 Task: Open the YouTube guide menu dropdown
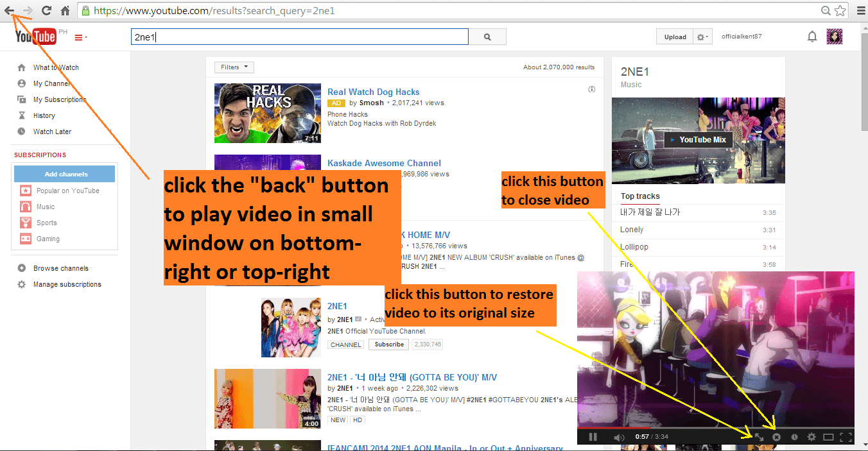[x=81, y=37]
